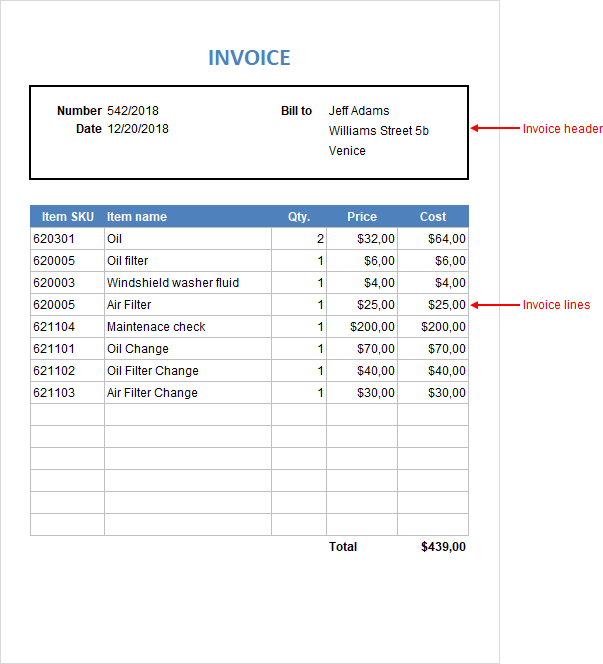Select the Williams Street 5b address line
603x664 pixels.
pos(378,131)
